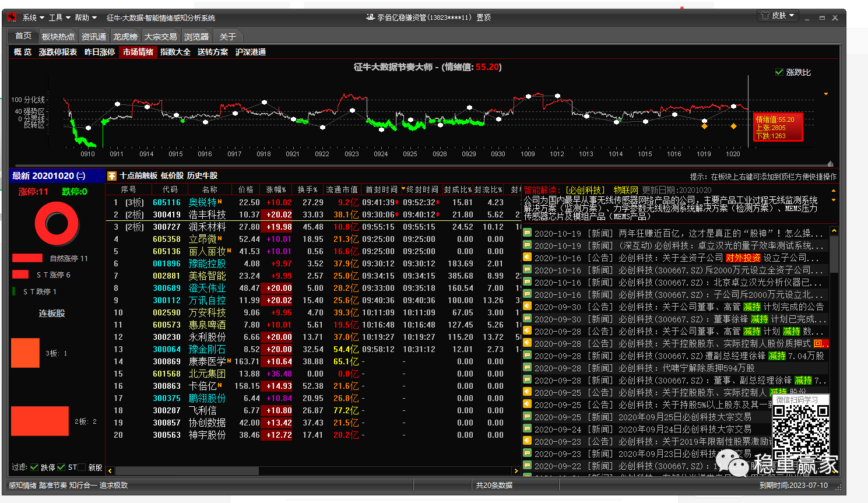Toggle the 跌停 filter checkbox
This screenshot has height=503, width=868.
(x=34, y=467)
